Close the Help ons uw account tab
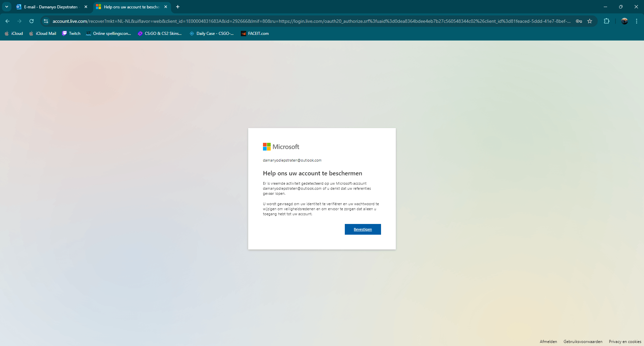The image size is (644, 346). (x=166, y=7)
